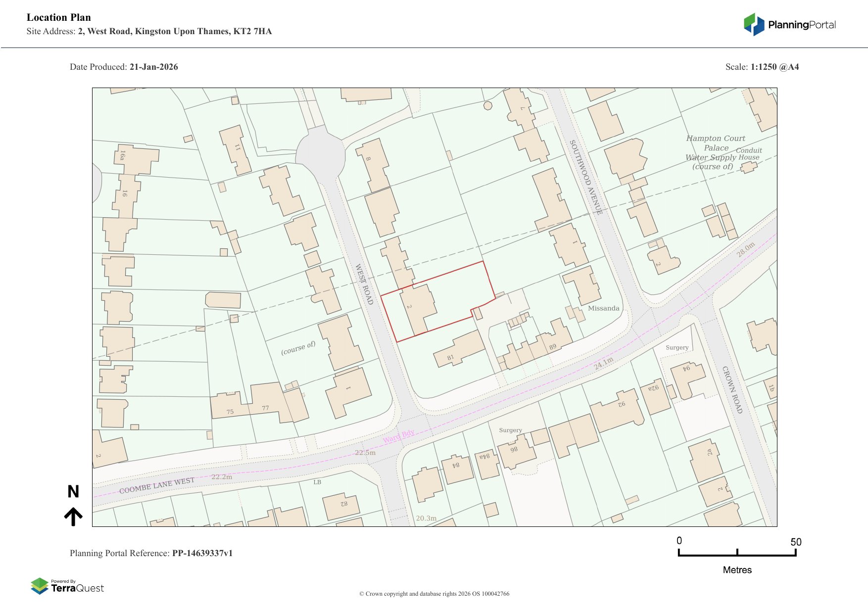This screenshot has width=868, height=614.
Task: Click the COOMBE LANE WEST label
Action: (x=157, y=485)
